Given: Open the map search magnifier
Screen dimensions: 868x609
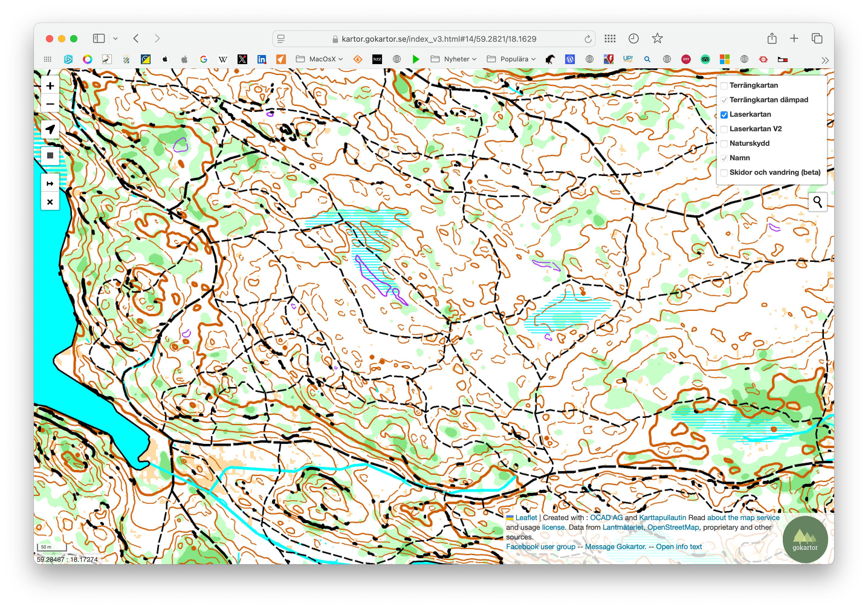Looking at the screenshot, I should point(817,202).
